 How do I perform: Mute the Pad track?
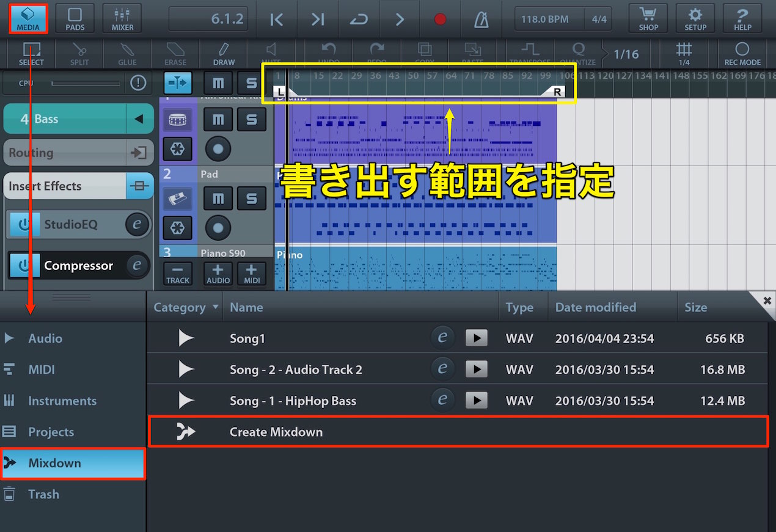[x=218, y=199]
